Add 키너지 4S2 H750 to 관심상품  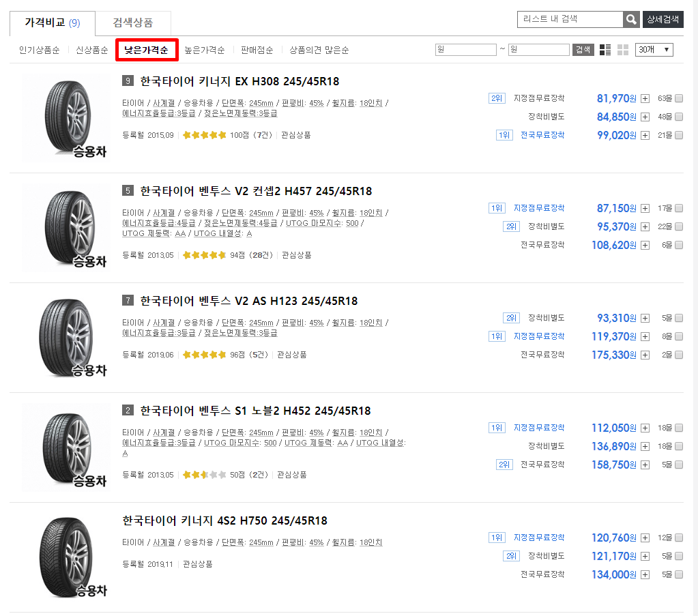pos(198,564)
